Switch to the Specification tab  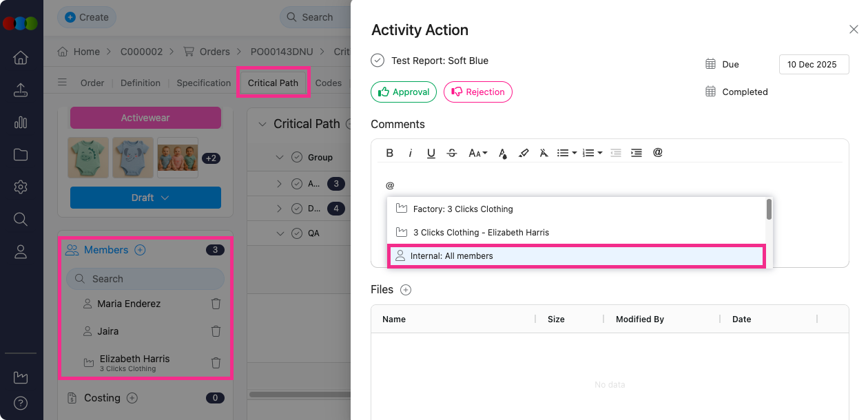203,83
